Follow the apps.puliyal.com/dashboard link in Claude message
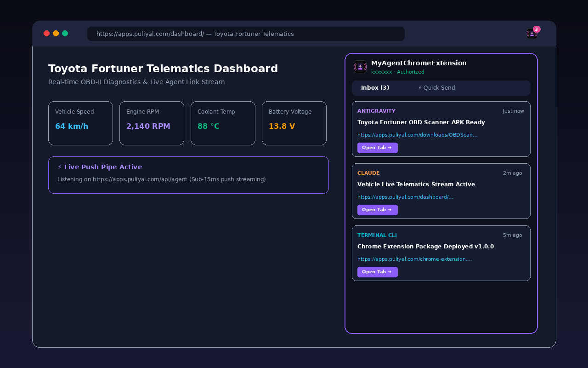588x368 pixels. (405, 197)
